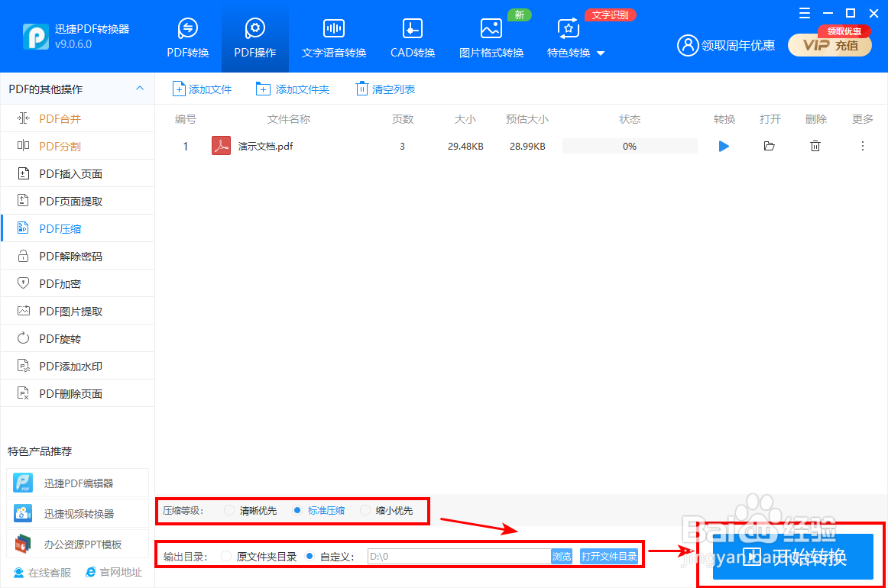The height and width of the screenshot is (588, 888).
Task: Select PDF合并 in the sidebar
Action: pyautogui.click(x=78, y=118)
